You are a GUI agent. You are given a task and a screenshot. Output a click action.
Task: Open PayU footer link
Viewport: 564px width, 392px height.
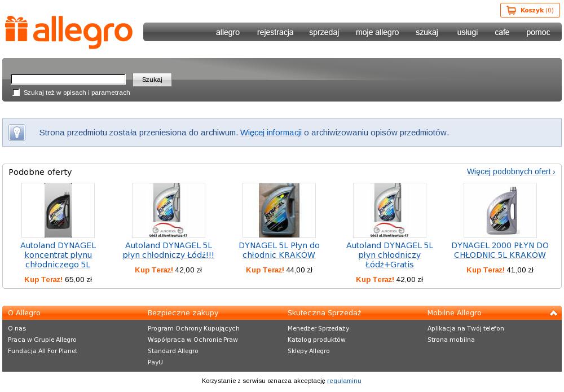click(155, 362)
